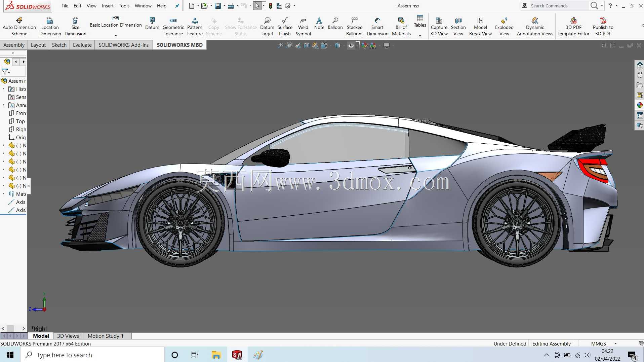
Task: Click Publish to 3D PDF
Action: [x=603, y=27]
